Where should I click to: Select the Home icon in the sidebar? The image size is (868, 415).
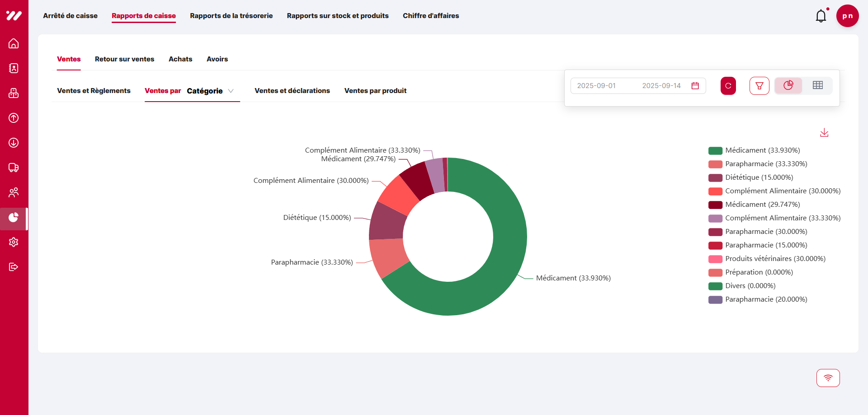point(14,44)
